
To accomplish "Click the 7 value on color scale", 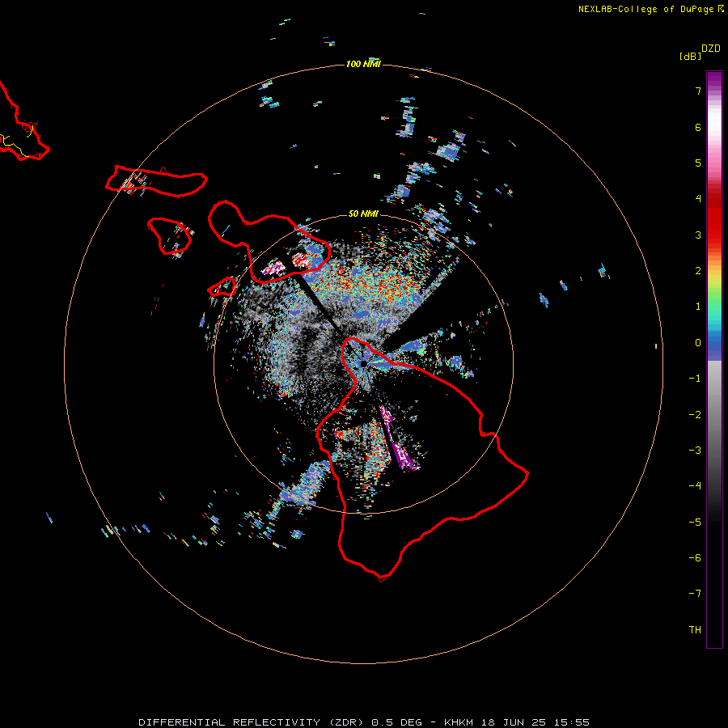I will 698,91.
